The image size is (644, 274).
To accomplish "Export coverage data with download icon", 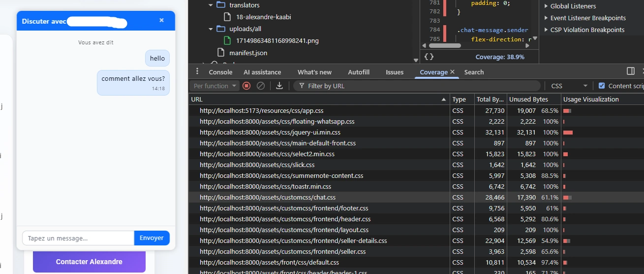I will [279, 86].
